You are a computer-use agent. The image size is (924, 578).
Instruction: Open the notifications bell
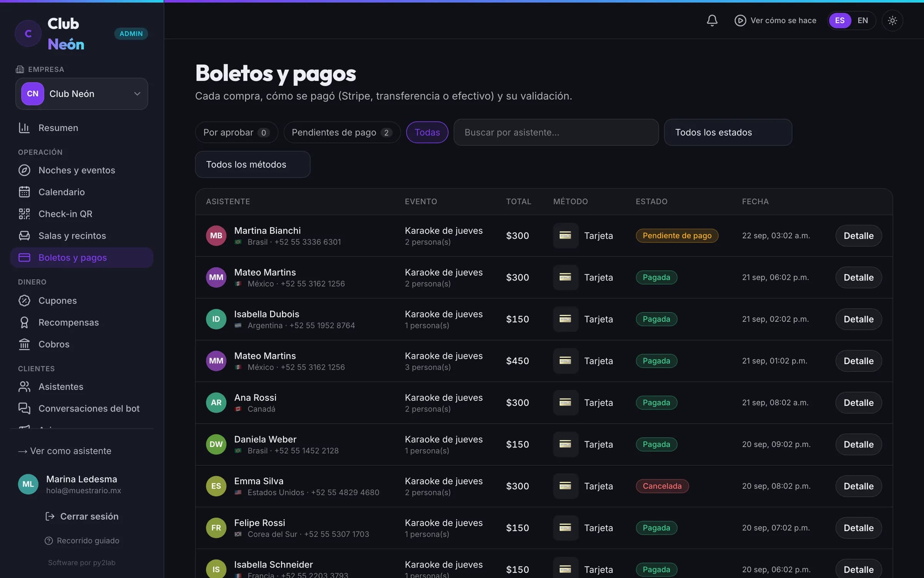click(712, 20)
